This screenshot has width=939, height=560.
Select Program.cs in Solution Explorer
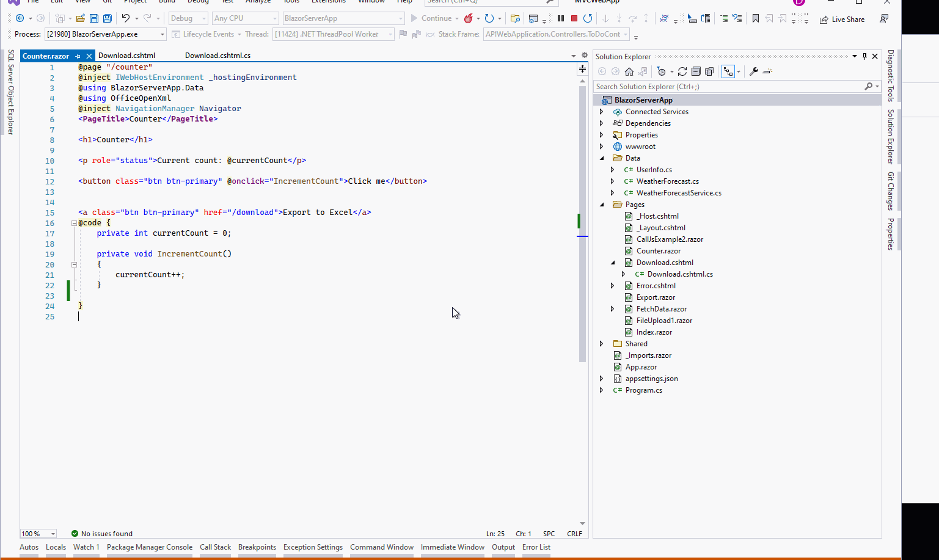[x=643, y=390]
